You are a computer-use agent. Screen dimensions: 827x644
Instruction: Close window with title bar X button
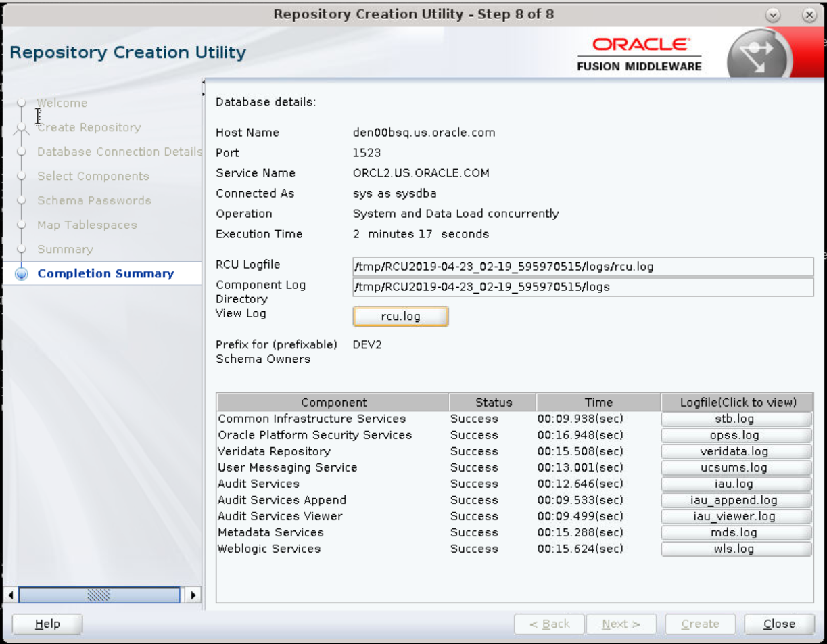[809, 15]
